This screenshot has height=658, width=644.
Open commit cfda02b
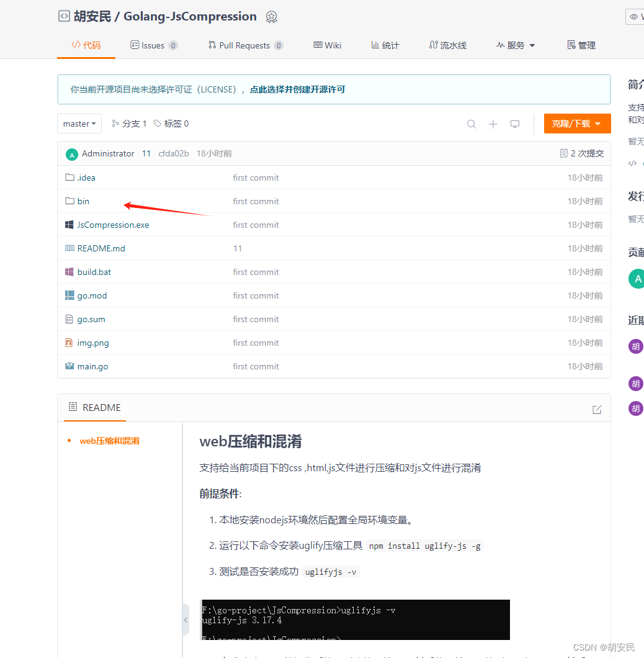tap(174, 153)
